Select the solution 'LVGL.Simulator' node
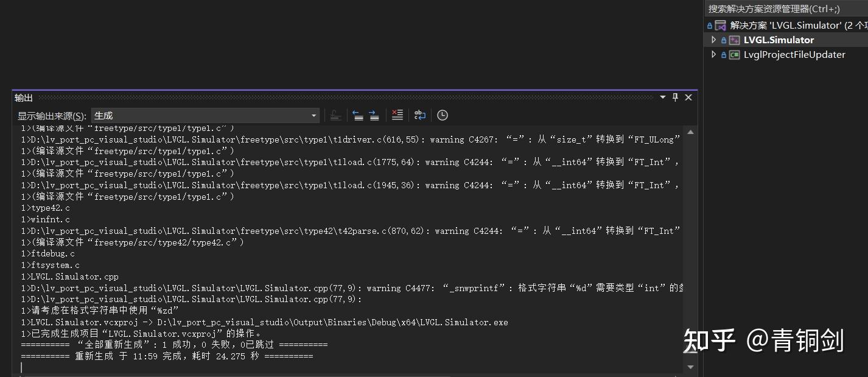This screenshot has width=868, height=377. tap(791, 26)
